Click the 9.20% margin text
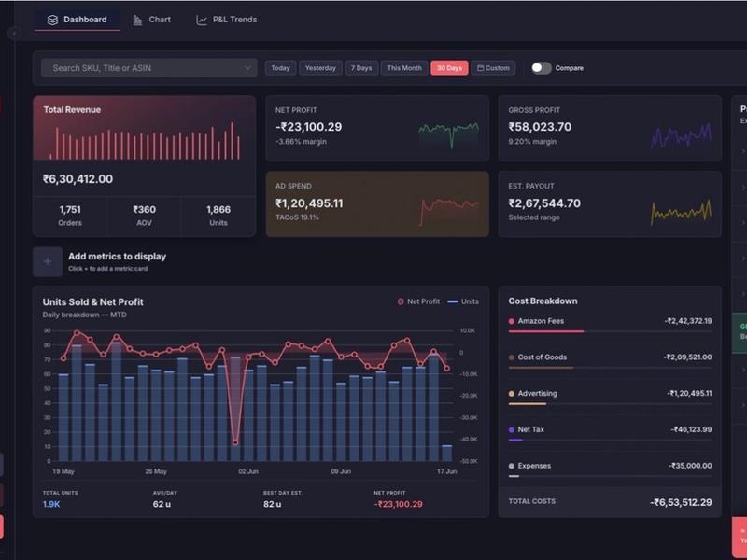 (x=532, y=142)
